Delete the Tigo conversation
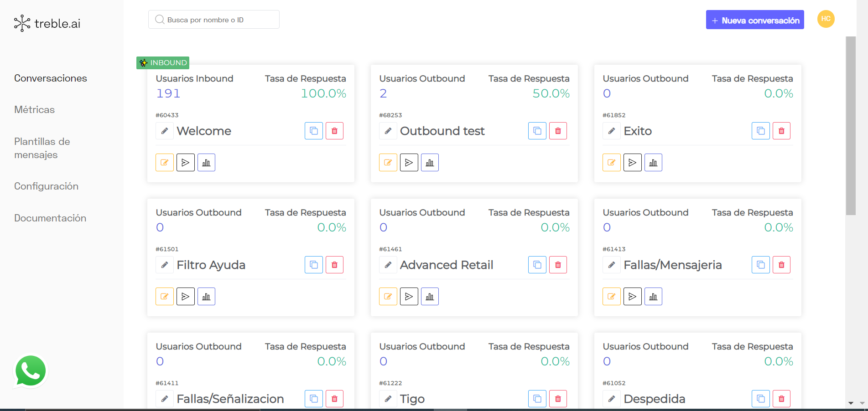This screenshot has width=868, height=411. [558, 399]
